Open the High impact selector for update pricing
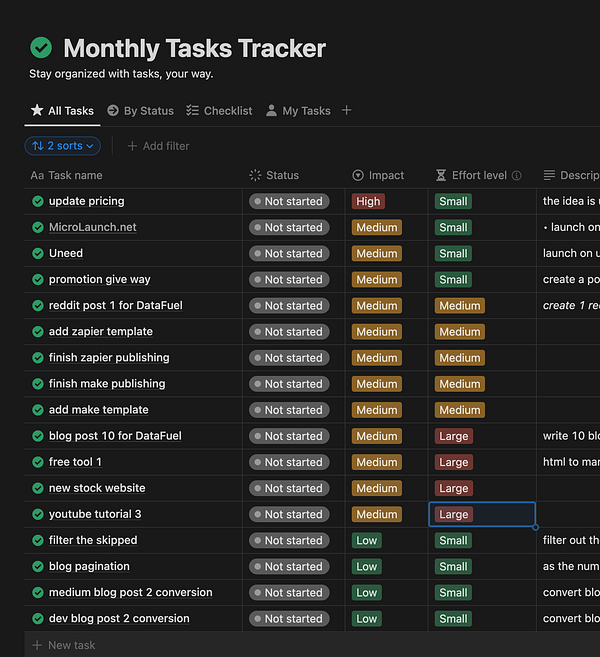The image size is (600, 657). (x=368, y=201)
